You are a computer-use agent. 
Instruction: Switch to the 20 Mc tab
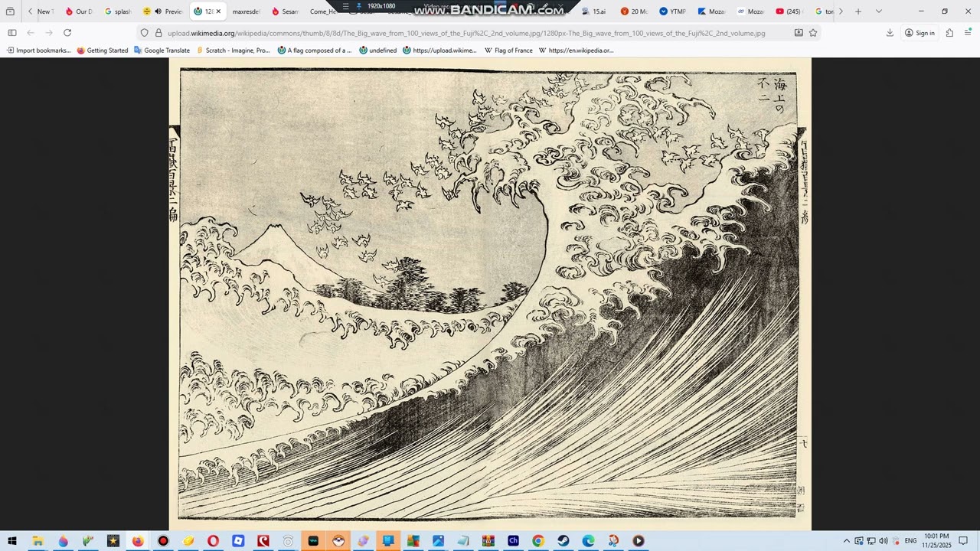634,11
